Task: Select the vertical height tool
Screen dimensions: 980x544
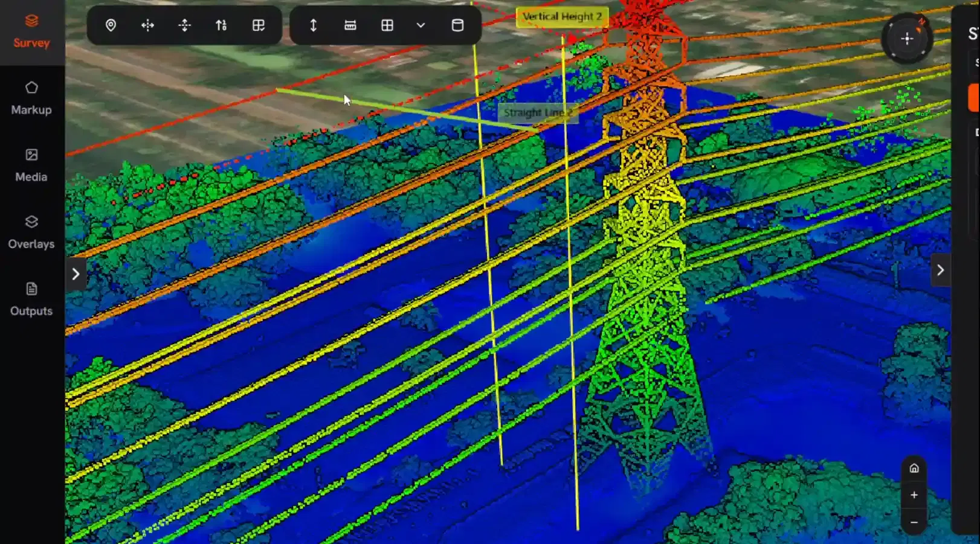Action: [314, 25]
